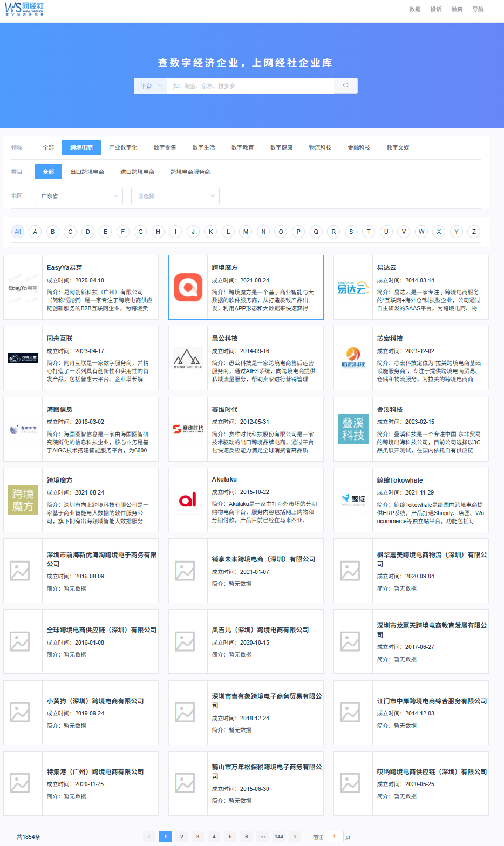Go to page 144

pyautogui.click(x=279, y=836)
